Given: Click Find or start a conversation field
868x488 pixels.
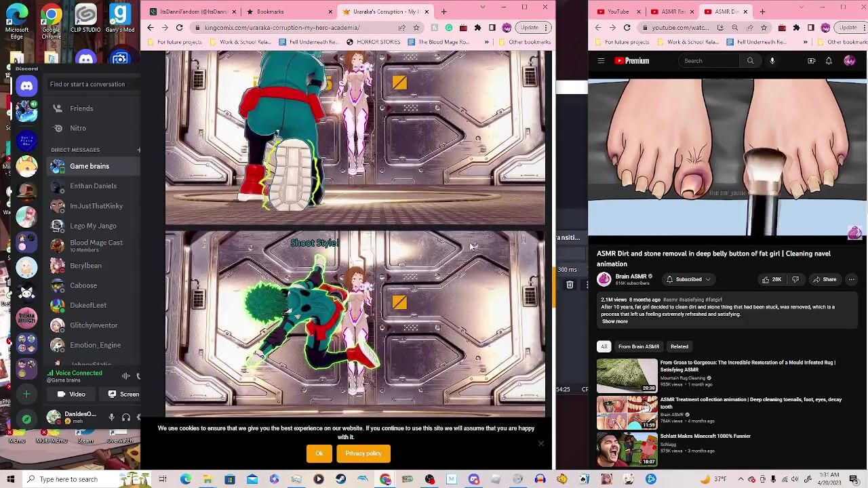Looking at the screenshot, I should [x=93, y=84].
